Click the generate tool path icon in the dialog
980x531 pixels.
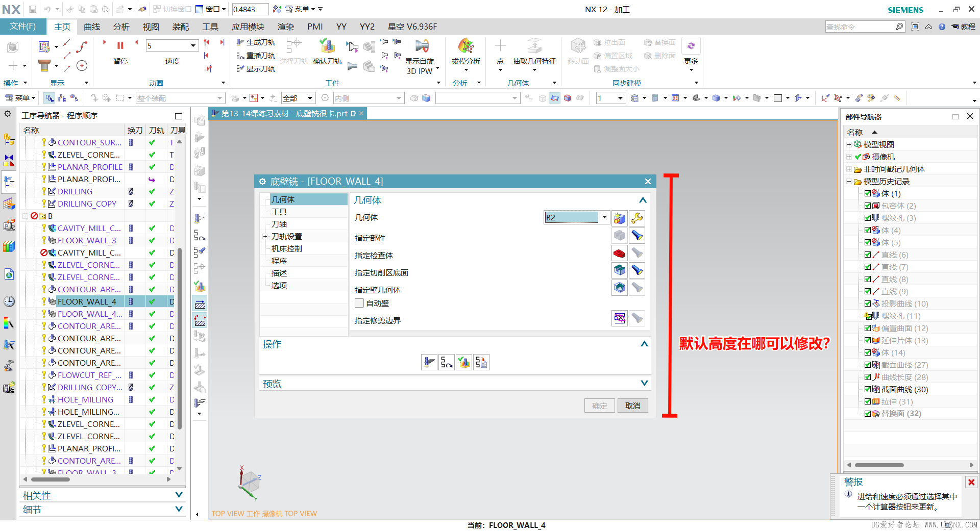point(429,362)
